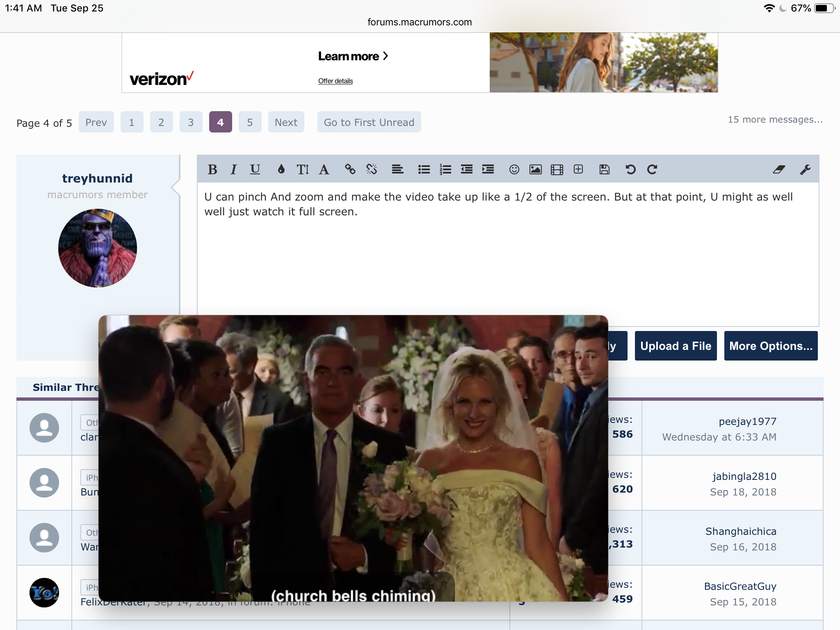This screenshot has width=840, height=630.
Task: Insert an unordered bullet list
Action: point(424,169)
